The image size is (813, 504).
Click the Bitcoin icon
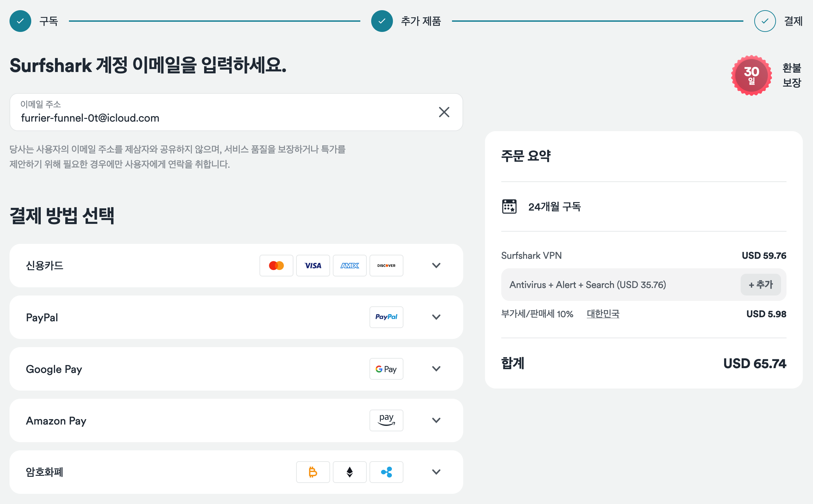[x=313, y=472]
